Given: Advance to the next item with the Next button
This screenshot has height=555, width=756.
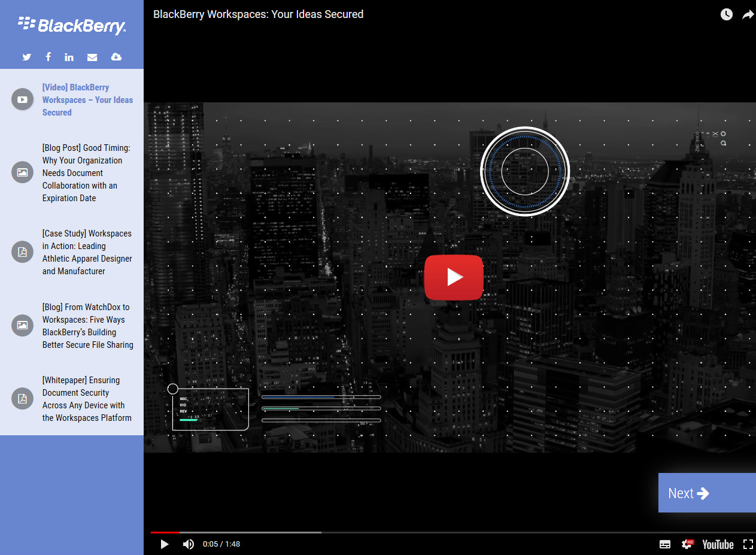Looking at the screenshot, I should click(x=689, y=493).
